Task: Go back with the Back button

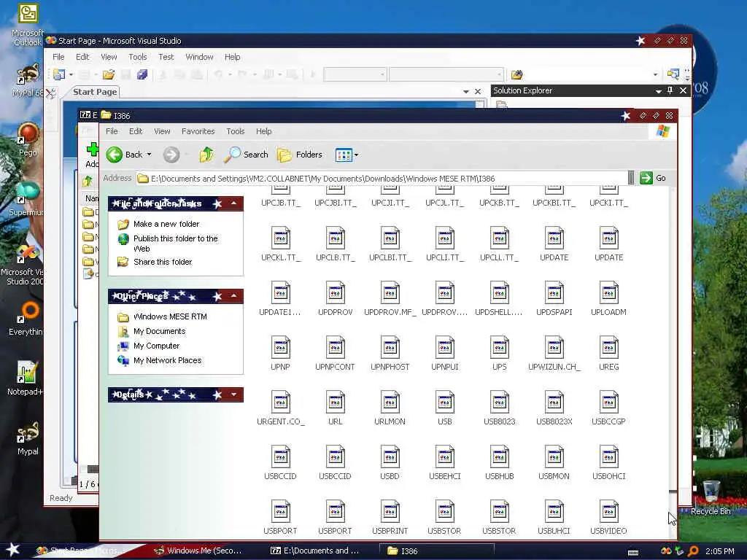Action: point(124,155)
